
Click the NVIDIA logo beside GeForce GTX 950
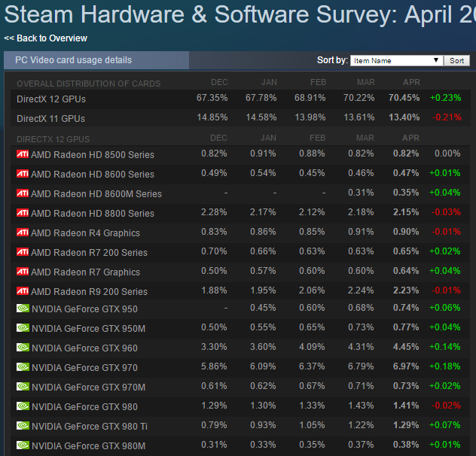click(23, 309)
